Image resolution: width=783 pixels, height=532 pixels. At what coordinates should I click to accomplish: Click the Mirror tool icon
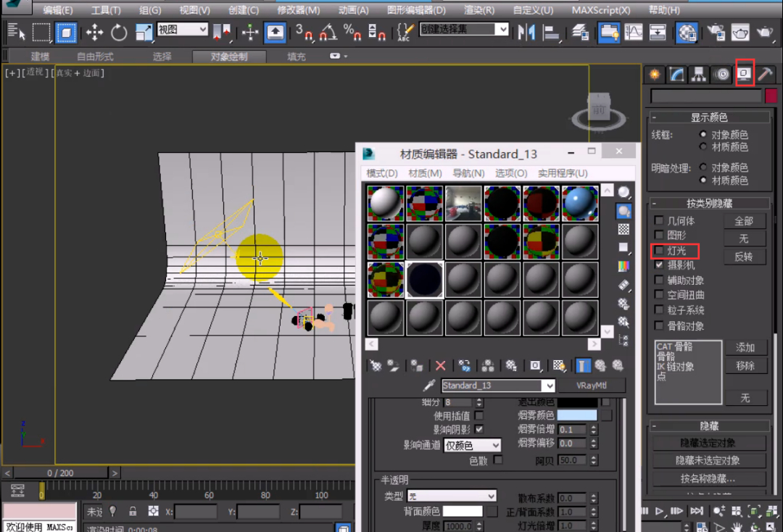527,33
